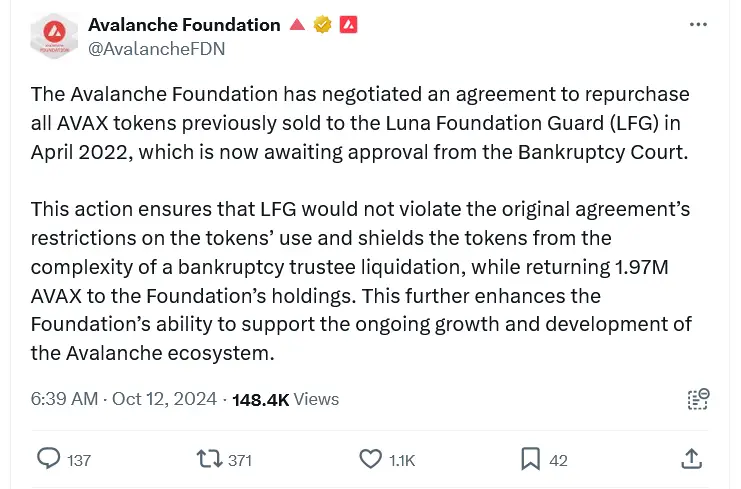The width and height of the screenshot is (741, 489).
Task: Click the 42 bookmarks count
Action: pyautogui.click(x=559, y=460)
